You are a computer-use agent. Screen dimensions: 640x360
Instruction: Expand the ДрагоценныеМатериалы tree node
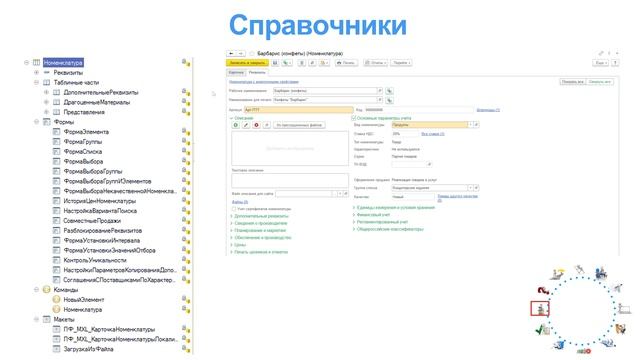point(46,102)
